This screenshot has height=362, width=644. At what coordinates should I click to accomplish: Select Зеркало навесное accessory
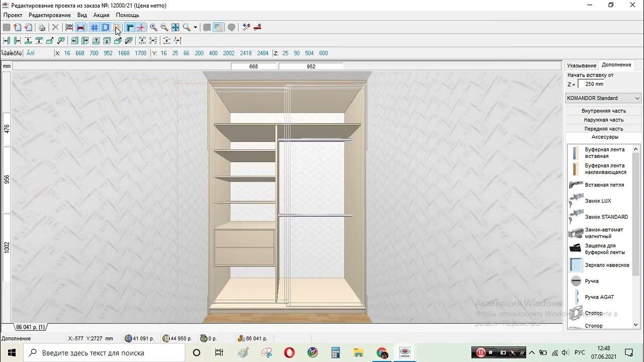(x=607, y=265)
